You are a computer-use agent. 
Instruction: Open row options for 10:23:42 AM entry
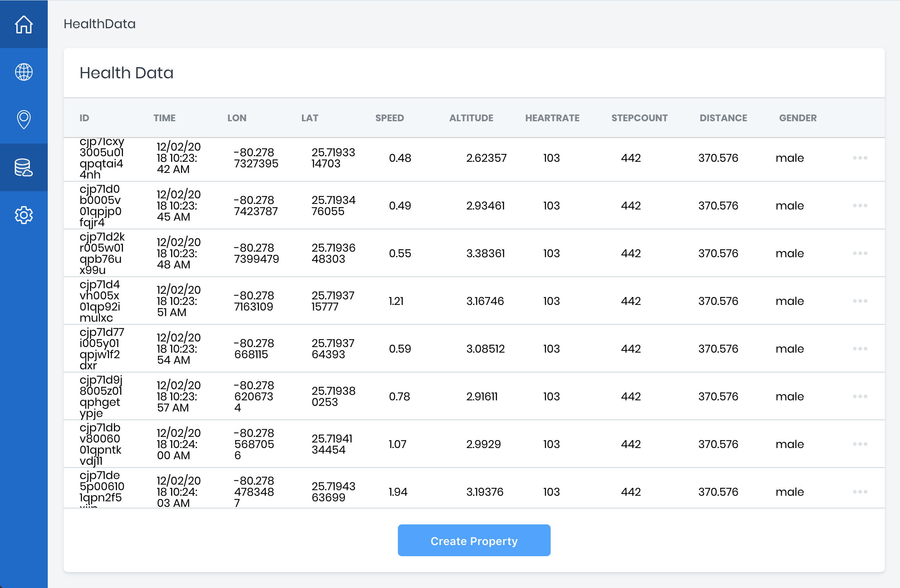pos(860,158)
